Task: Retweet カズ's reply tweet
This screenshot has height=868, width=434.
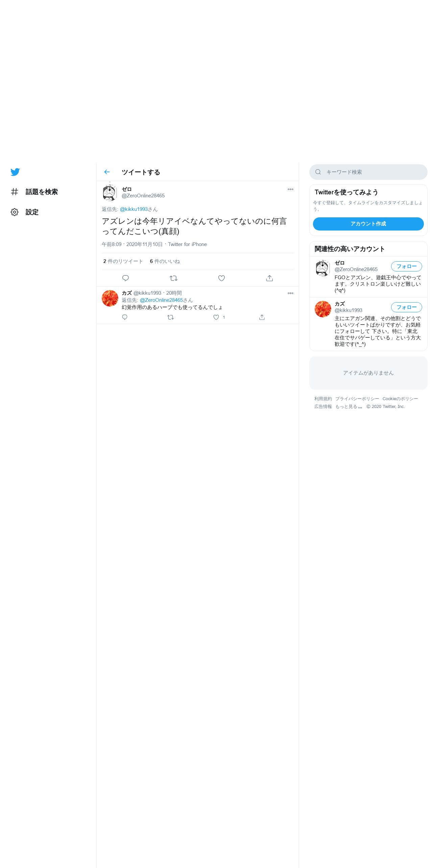Action: (171, 317)
